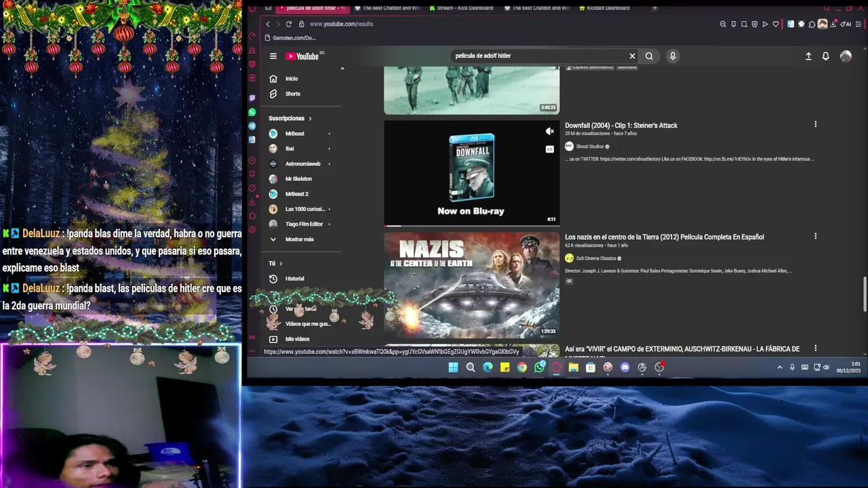Screen dimensions: 868x488
Task: Open options menu for Downfall clip result
Action: [x=815, y=125]
